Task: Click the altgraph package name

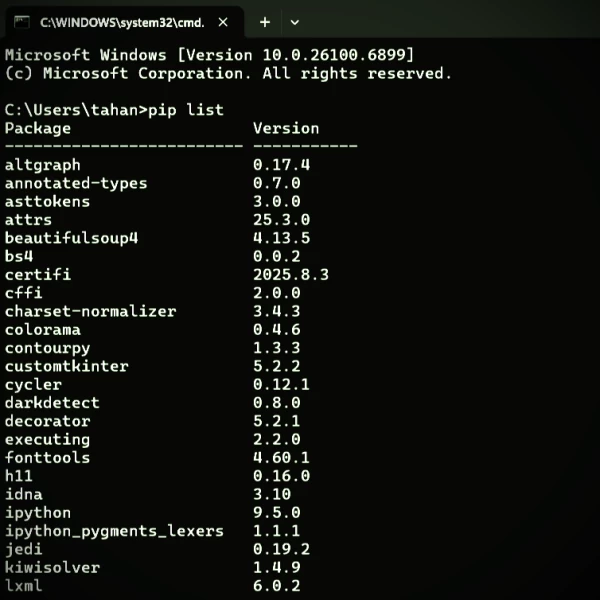Action: [43, 165]
